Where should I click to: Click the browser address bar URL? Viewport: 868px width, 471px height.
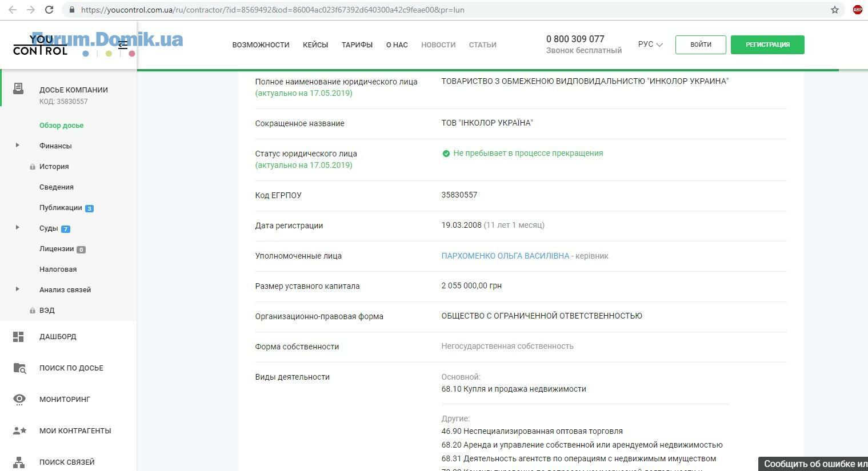[272, 10]
